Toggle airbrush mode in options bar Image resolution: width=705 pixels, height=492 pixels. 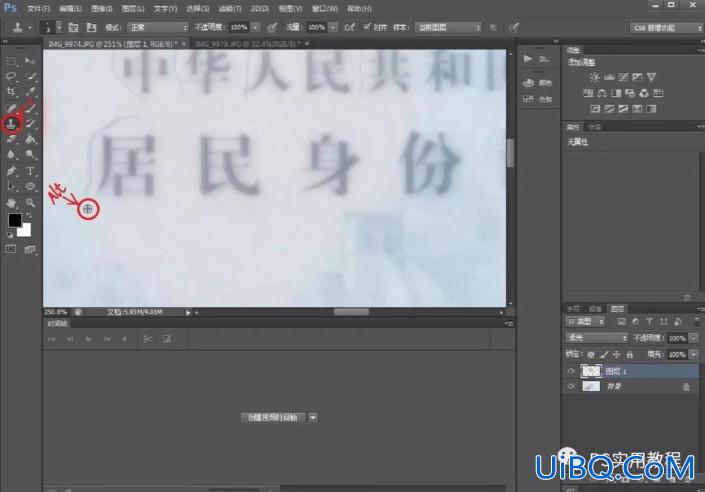[349, 28]
